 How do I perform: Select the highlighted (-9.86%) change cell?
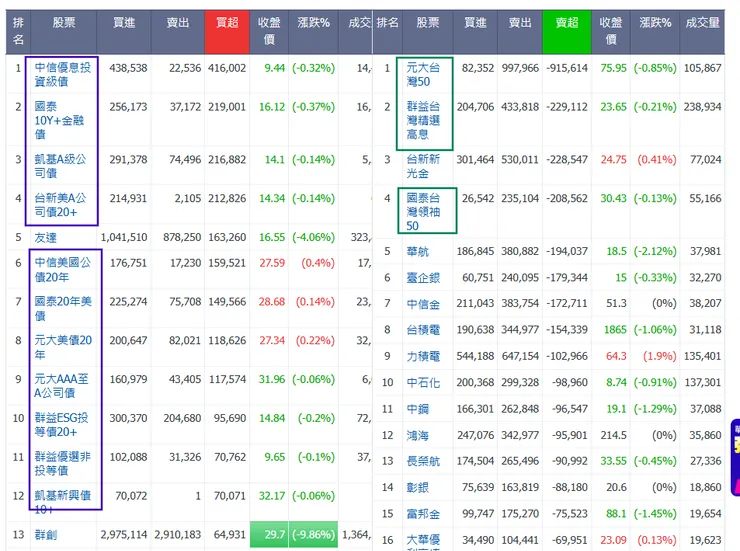[313, 534]
